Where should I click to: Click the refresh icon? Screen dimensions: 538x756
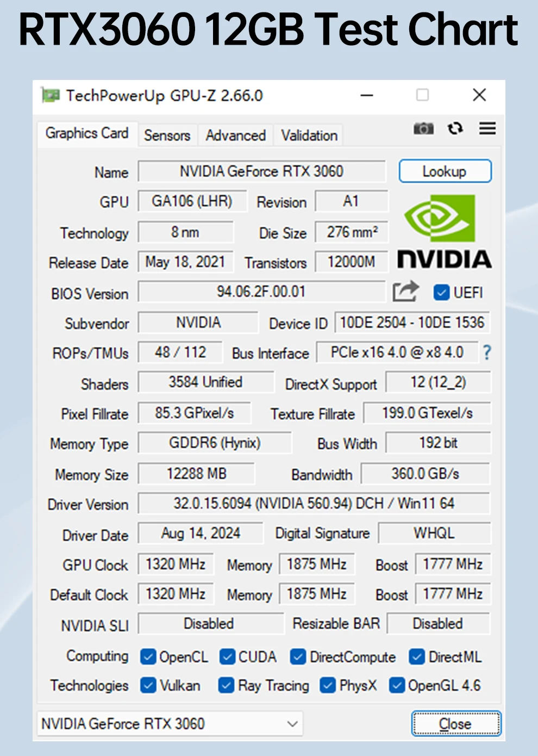(455, 128)
